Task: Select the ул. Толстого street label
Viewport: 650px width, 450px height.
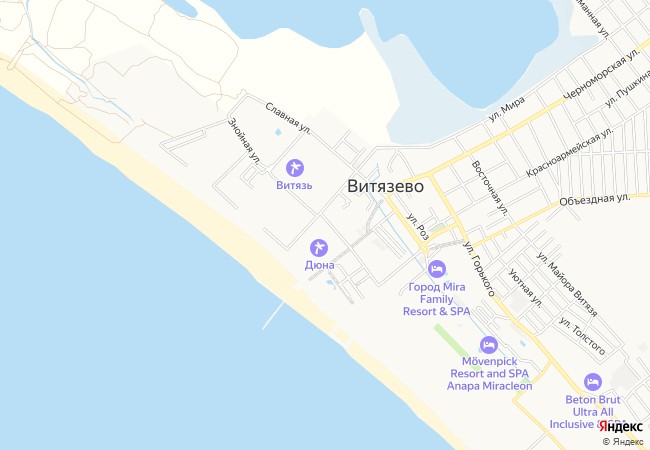Action: coord(582,336)
